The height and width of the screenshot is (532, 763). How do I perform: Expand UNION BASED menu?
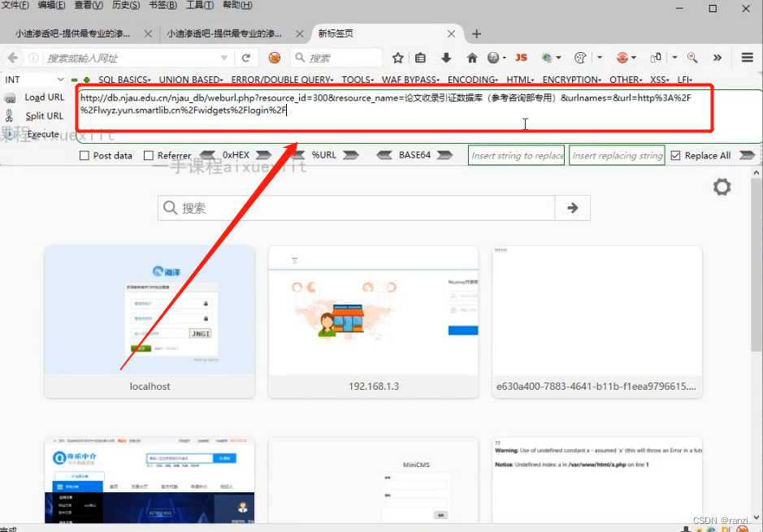click(191, 80)
